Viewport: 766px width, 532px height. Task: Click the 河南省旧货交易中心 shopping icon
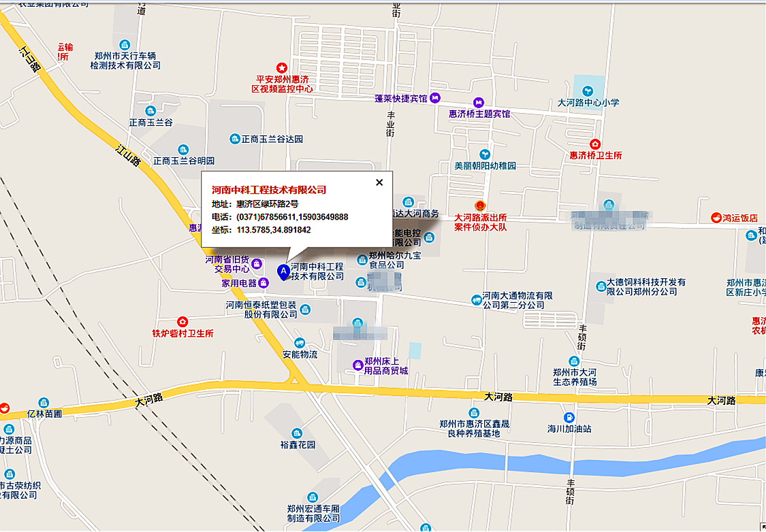pyautogui.click(x=257, y=264)
